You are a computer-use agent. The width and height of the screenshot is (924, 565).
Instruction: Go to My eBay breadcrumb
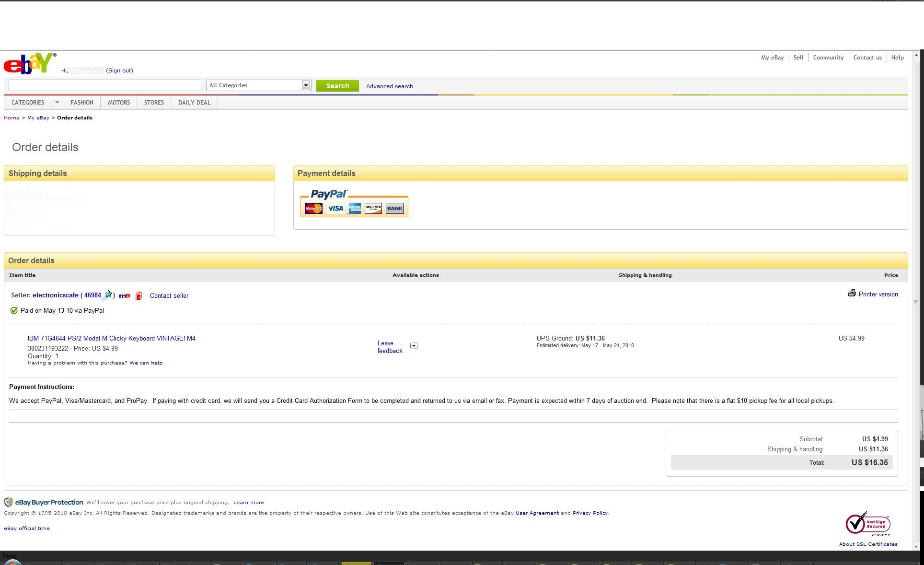38,118
